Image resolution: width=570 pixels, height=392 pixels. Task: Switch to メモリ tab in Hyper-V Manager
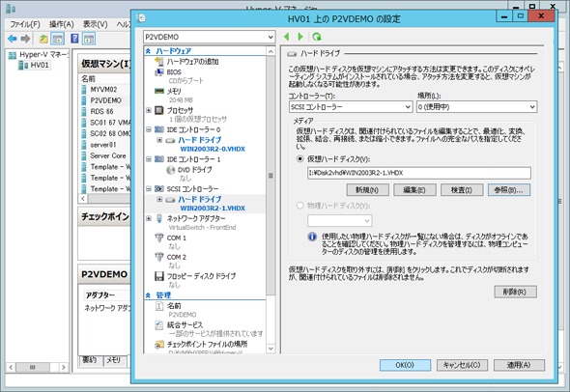(114, 360)
